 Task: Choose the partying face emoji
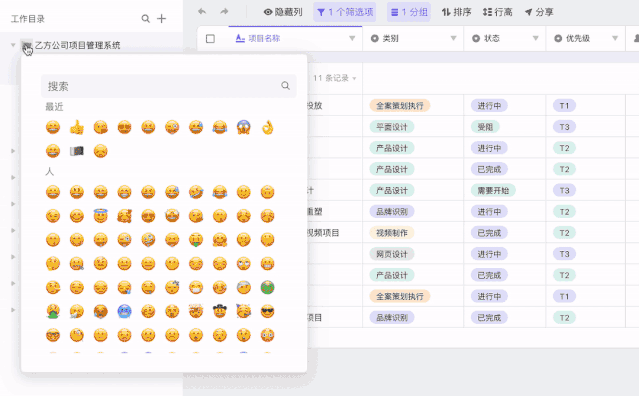pyautogui.click(x=244, y=311)
